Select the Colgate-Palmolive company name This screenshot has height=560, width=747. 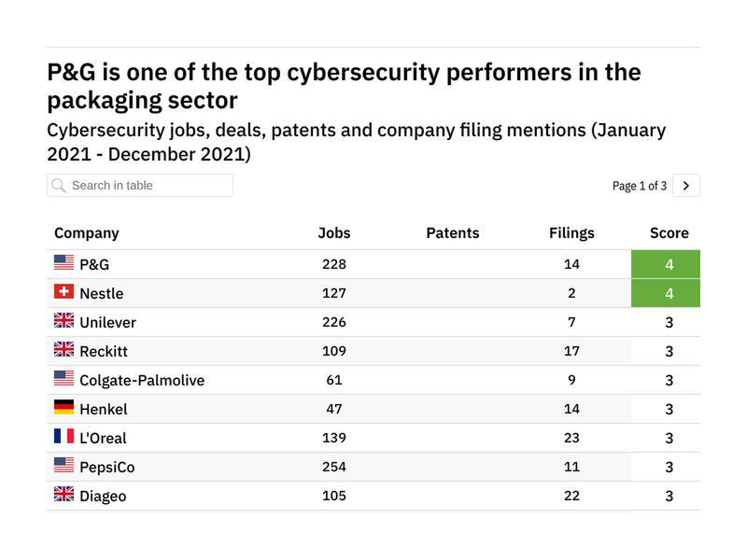coord(142,380)
